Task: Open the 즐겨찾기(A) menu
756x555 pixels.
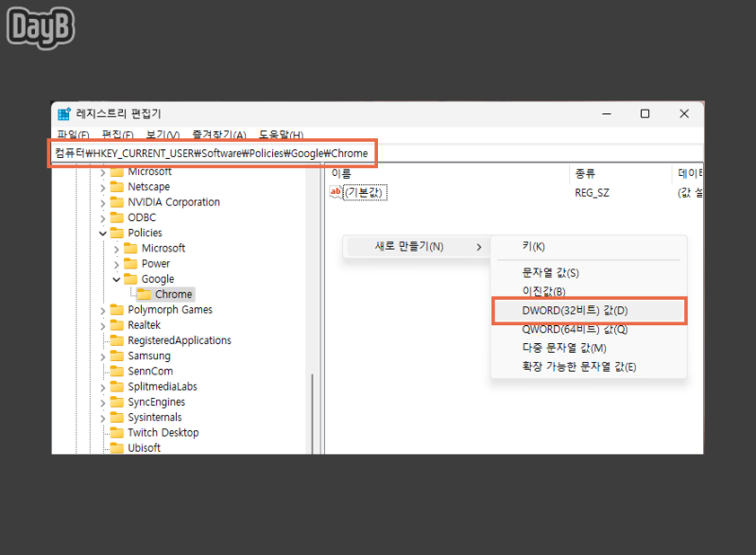Action: coord(219,134)
